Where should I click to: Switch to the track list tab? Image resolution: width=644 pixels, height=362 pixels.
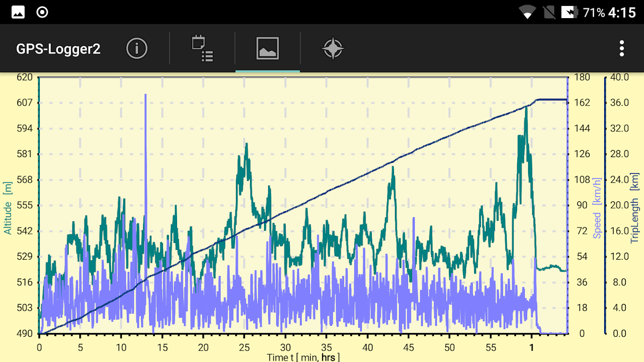(202, 48)
